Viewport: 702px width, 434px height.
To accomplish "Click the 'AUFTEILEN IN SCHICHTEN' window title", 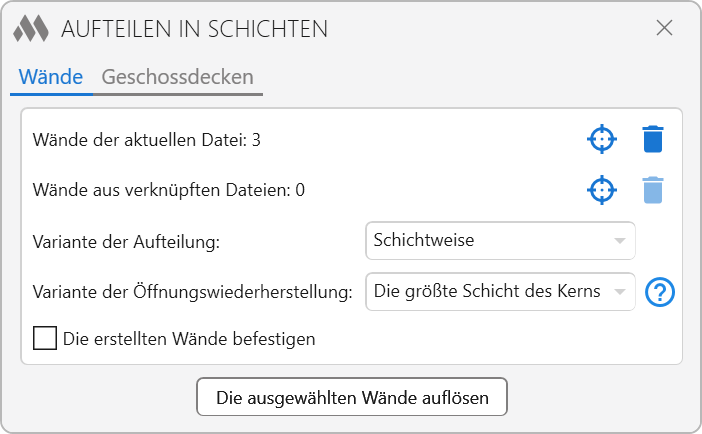I will (195, 29).
